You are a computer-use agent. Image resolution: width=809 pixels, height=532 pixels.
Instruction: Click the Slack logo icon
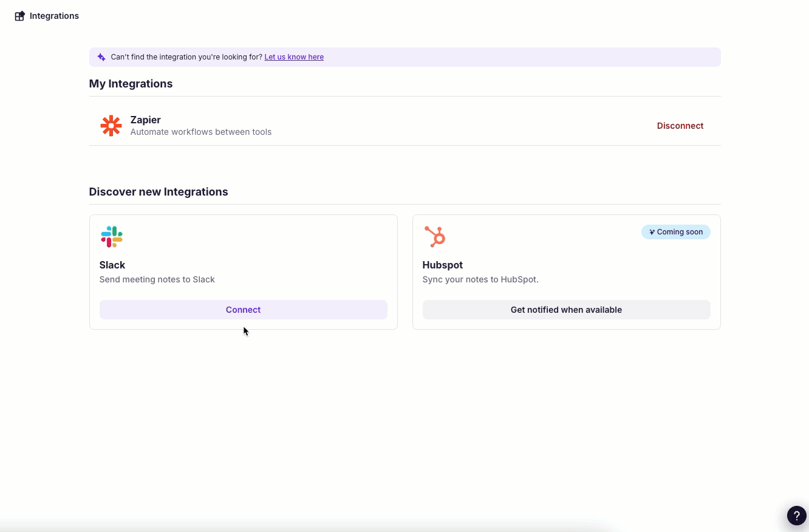pos(112,237)
